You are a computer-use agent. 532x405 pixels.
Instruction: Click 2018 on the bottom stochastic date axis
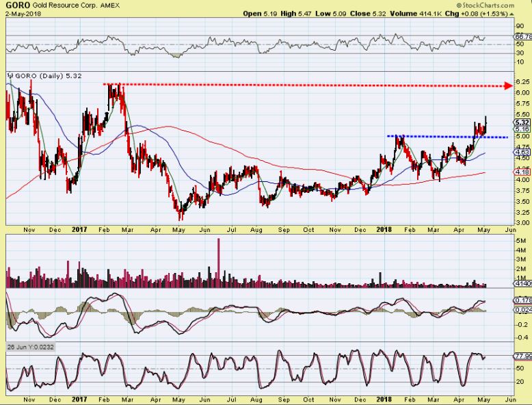pyautogui.click(x=384, y=400)
